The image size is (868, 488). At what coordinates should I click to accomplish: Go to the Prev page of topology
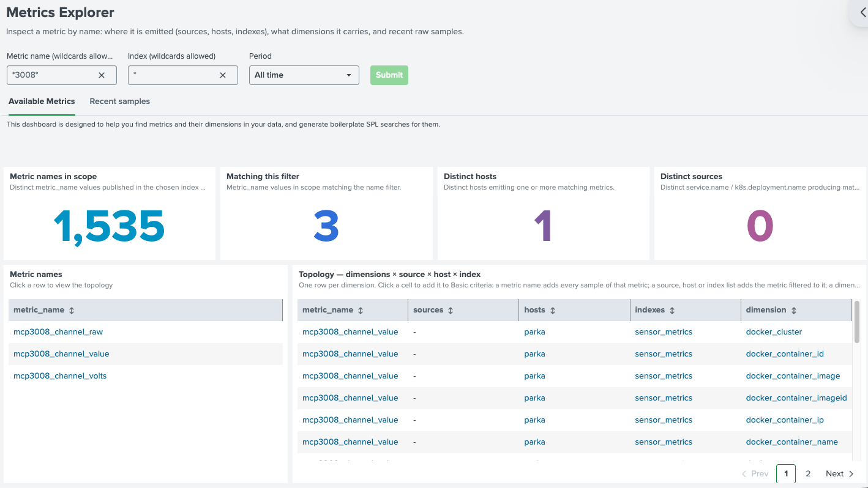click(755, 473)
